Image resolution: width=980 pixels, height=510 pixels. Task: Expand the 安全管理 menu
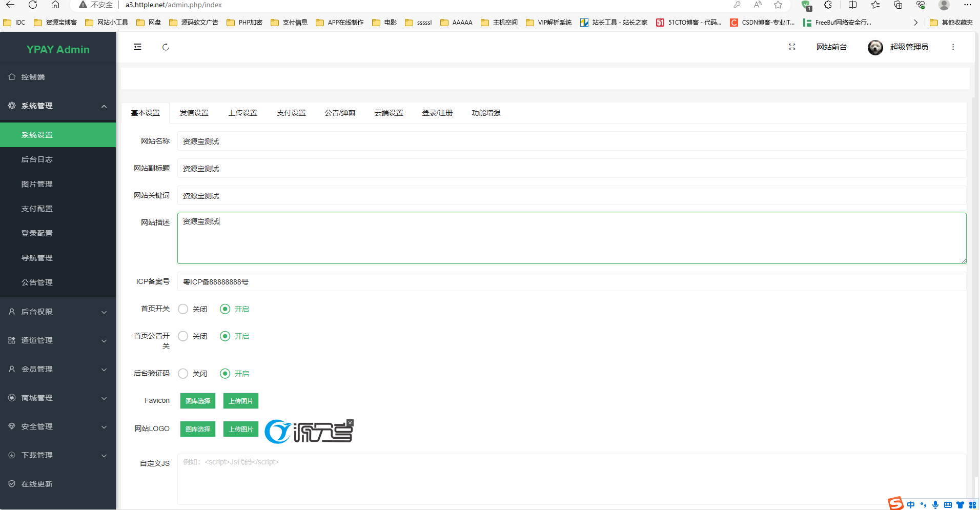pyautogui.click(x=58, y=426)
